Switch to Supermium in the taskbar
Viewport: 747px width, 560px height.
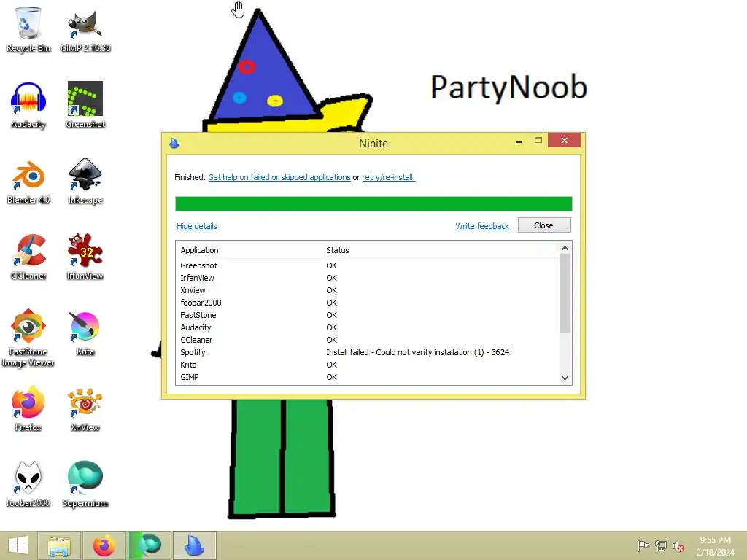pos(149,545)
